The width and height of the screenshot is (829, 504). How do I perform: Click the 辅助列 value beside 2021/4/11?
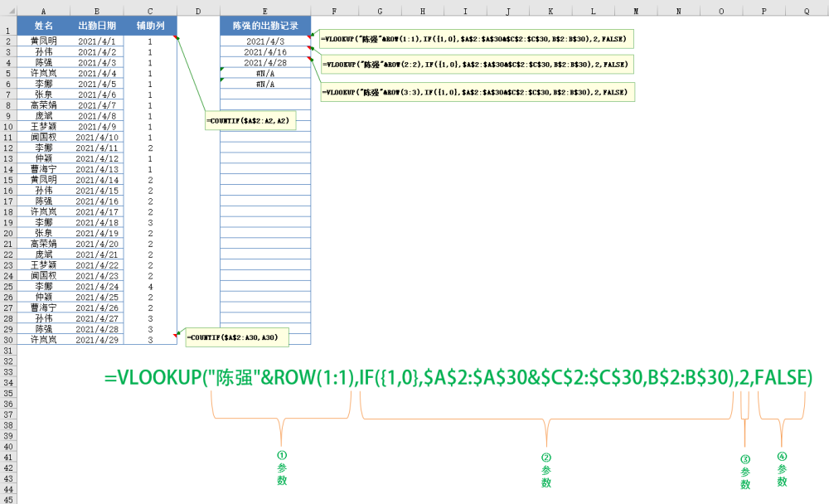tap(150, 148)
